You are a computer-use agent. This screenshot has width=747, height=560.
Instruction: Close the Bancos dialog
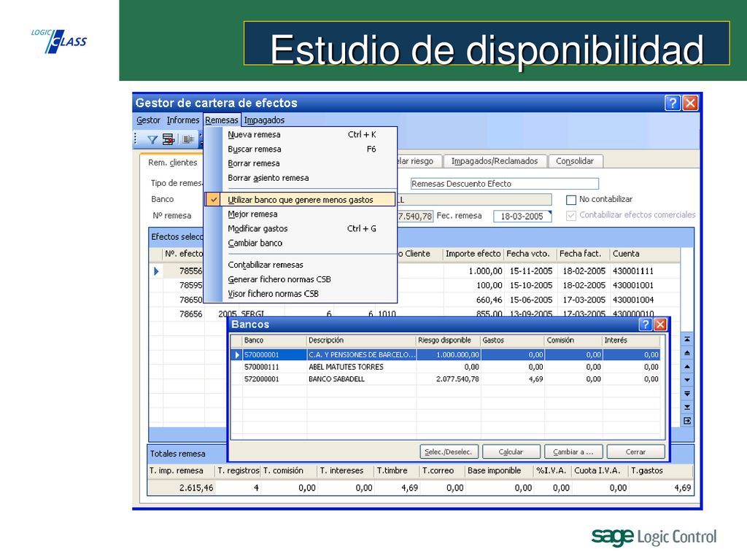659,324
